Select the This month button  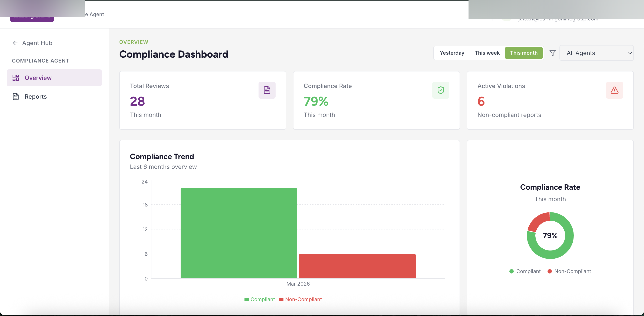pos(524,53)
